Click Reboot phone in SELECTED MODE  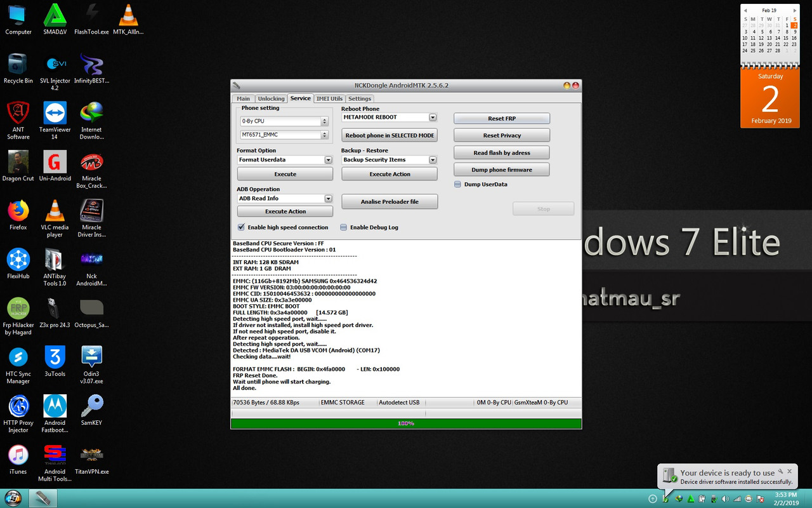390,135
